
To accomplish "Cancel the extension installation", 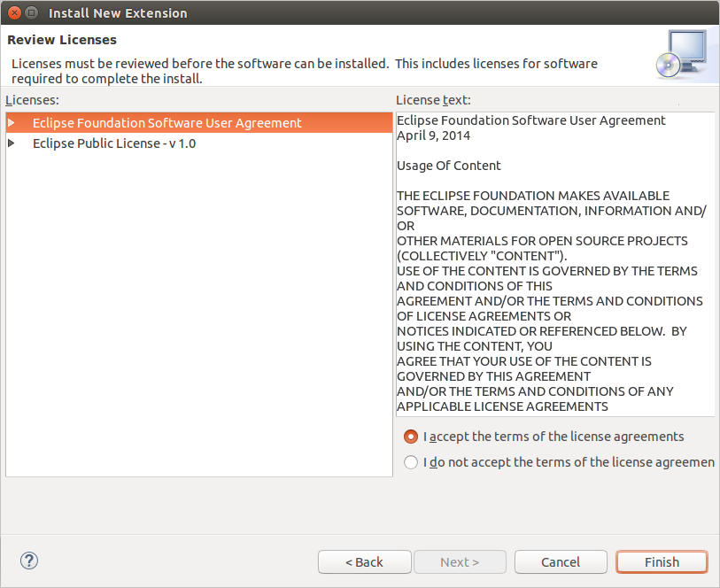I will tap(561, 561).
